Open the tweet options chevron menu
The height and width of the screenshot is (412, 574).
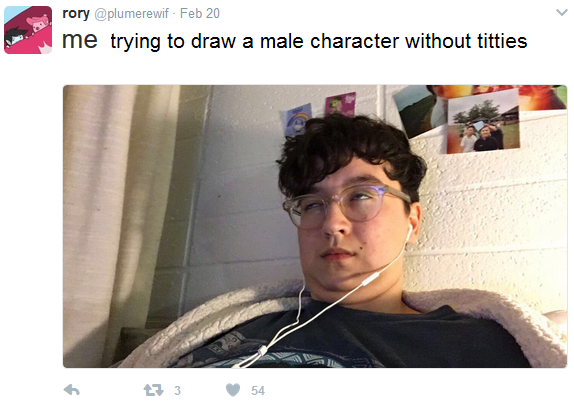(562, 13)
